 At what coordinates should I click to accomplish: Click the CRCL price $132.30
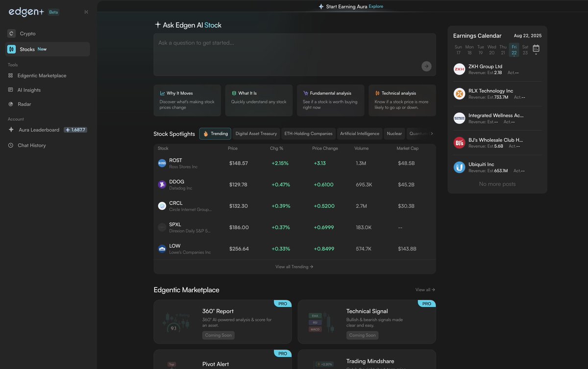pos(239,206)
